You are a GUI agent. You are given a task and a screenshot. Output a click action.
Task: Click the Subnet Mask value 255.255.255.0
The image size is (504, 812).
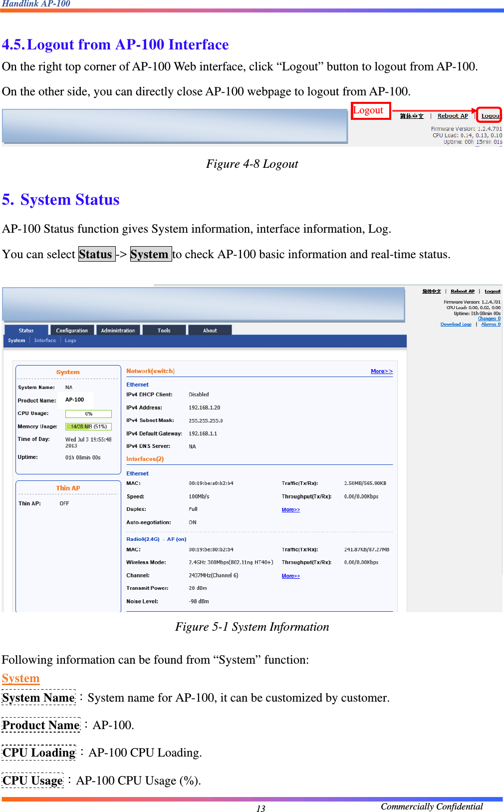click(206, 420)
